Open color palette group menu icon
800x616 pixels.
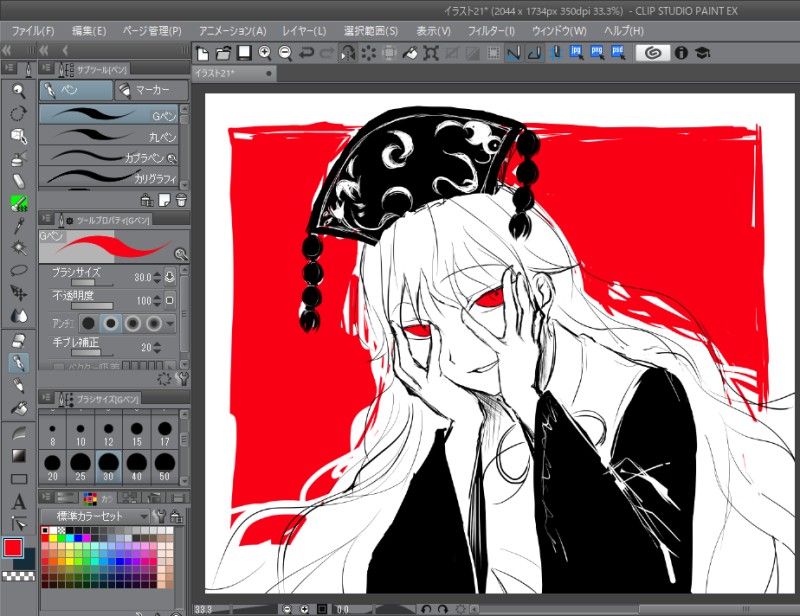point(46,497)
